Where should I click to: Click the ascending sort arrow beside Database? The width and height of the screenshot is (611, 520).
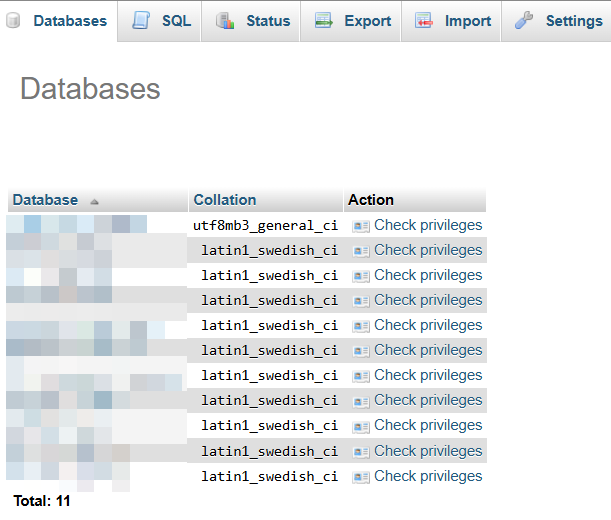[x=94, y=202]
